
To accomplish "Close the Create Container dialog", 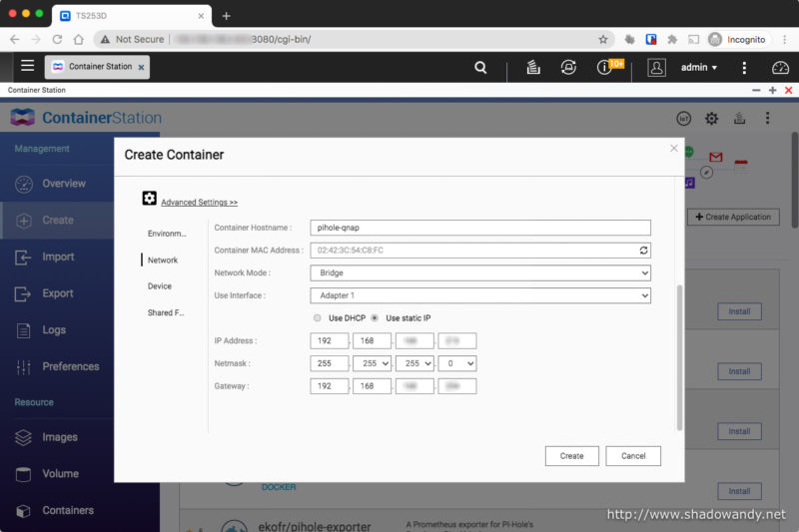I will (673, 148).
